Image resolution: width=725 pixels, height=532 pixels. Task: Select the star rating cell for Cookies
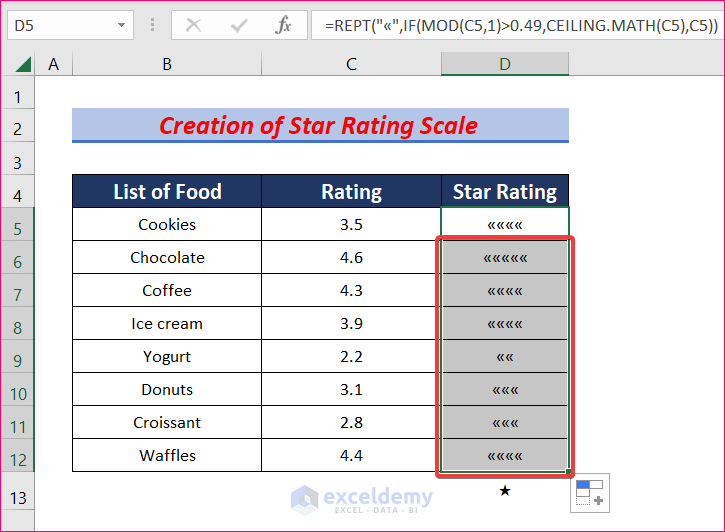505,224
